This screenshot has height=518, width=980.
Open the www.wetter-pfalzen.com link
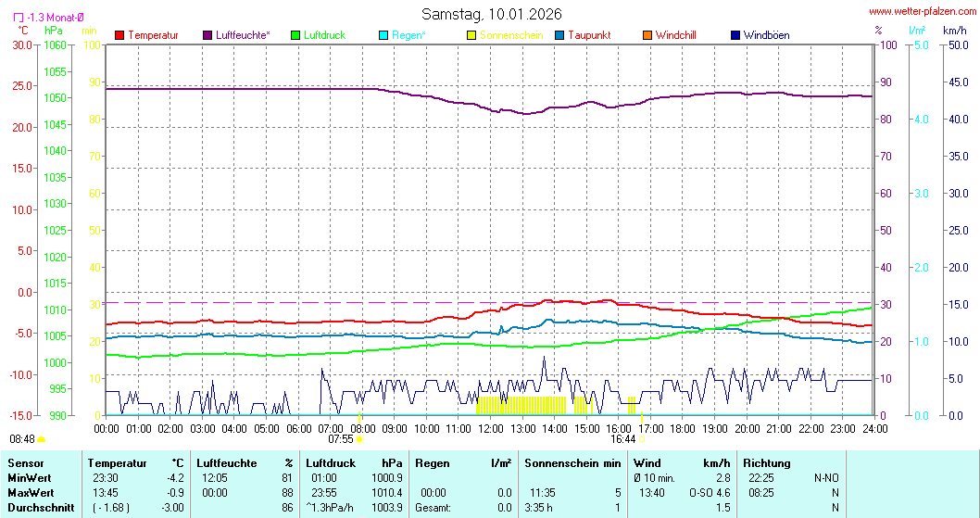pyautogui.click(x=923, y=11)
